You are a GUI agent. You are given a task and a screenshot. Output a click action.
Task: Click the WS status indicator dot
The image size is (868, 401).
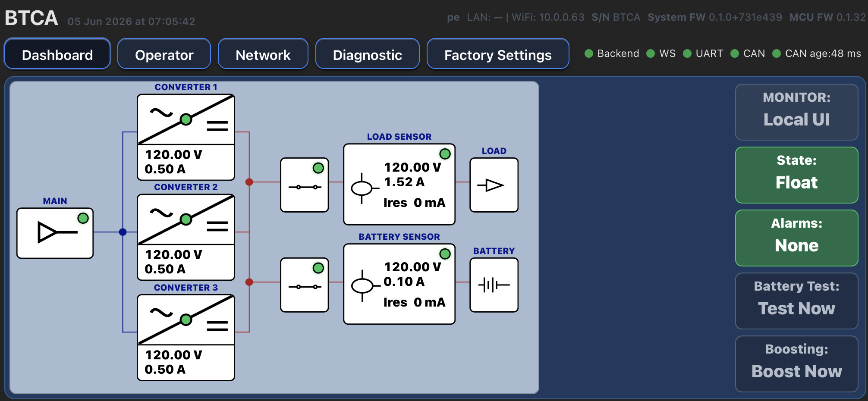[651, 53]
